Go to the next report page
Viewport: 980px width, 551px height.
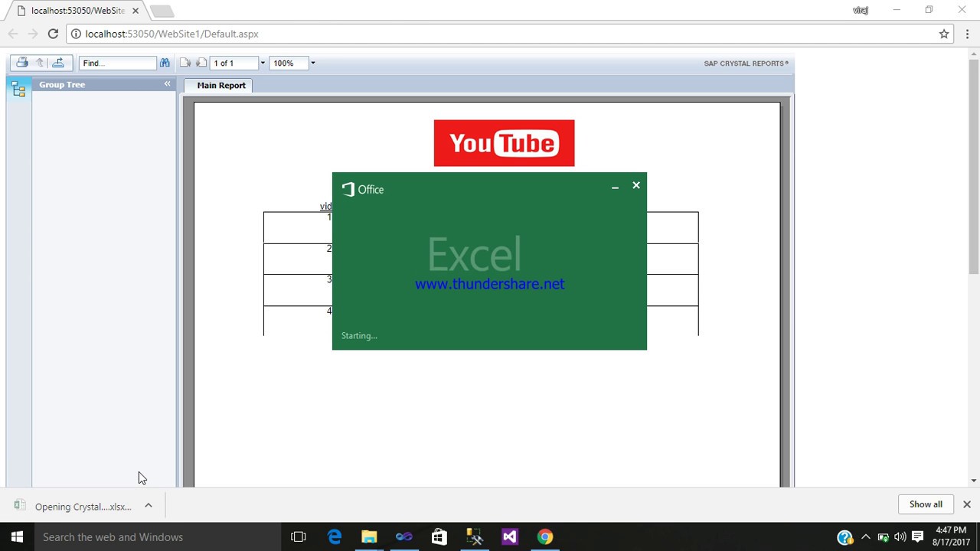pos(201,63)
